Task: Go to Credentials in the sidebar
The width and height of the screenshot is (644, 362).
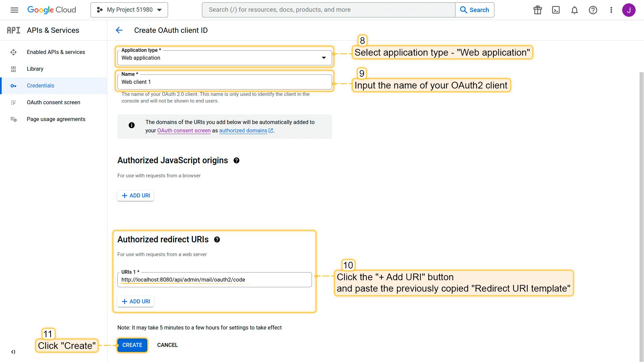Action: click(x=40, y=86)
